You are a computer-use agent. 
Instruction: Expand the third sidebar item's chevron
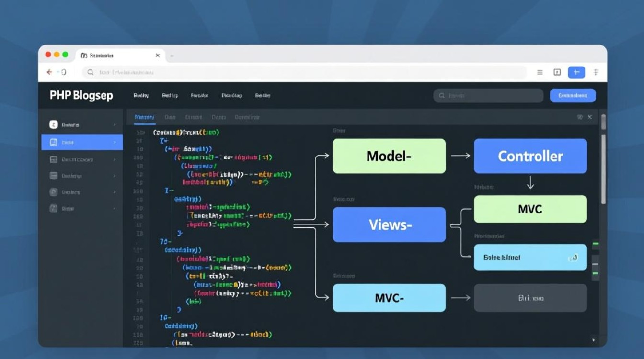click(x=115, y=160)
